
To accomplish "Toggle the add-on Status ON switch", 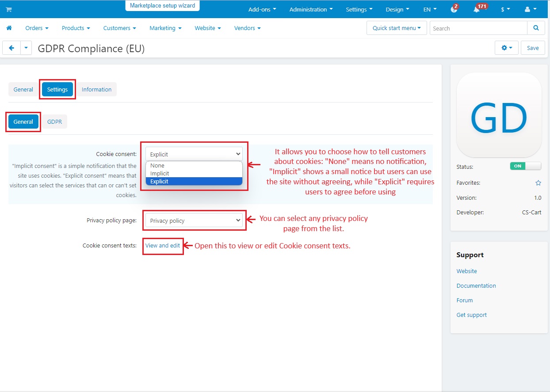I will click(x=525, y=167).
